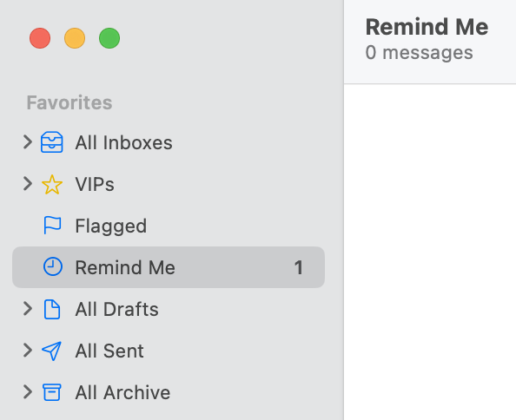Click the VIPs star icon
The height and width of the screenshot is (420, 516).
(52, 184)
